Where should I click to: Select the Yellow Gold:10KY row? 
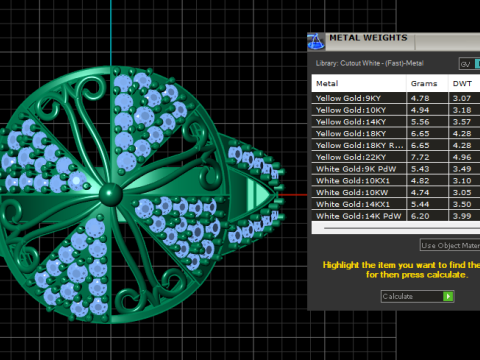click(396, 110)
